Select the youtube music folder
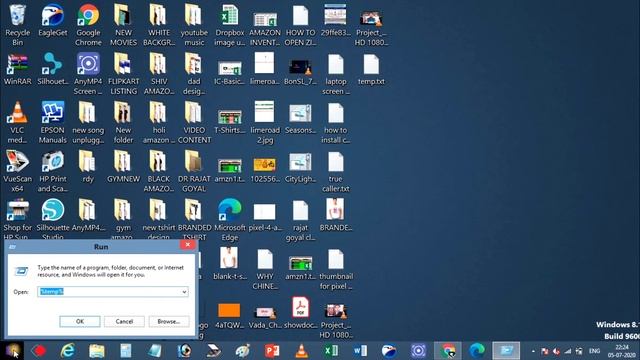The height and width of the screenshot is (360, 640). coord(194,24)
